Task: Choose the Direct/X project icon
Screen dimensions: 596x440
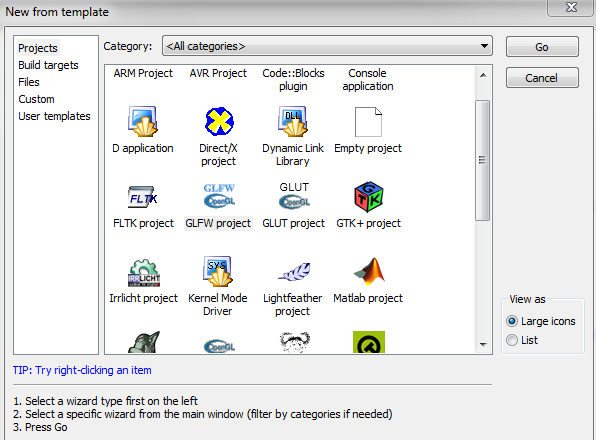Action: pyautogui.click(x=219, y=122)
